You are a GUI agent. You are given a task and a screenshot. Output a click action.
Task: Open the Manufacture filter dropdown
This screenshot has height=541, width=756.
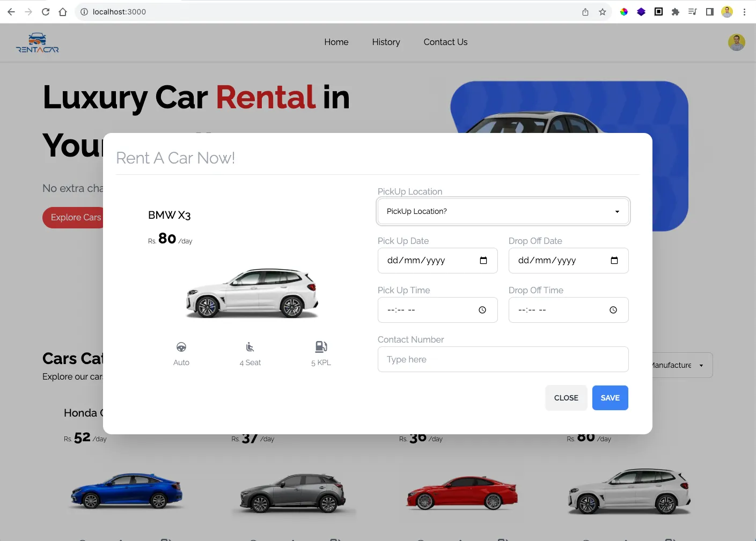pos(682,365)
